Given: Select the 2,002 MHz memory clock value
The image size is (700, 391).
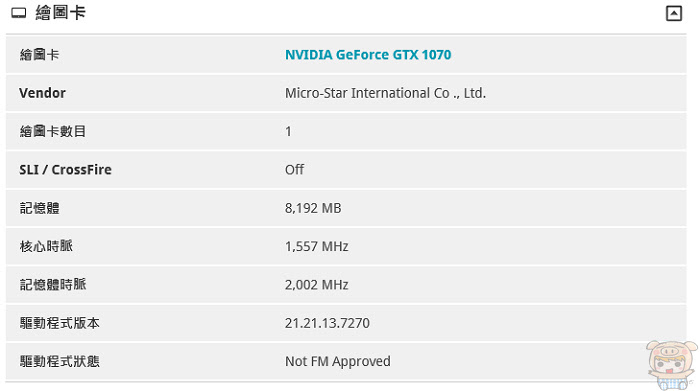Looking at the screenshot, I should [x=317, y=285].
